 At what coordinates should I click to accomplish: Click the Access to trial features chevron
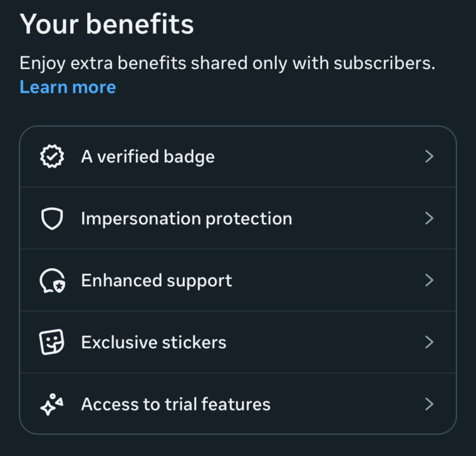pos(429,405)
